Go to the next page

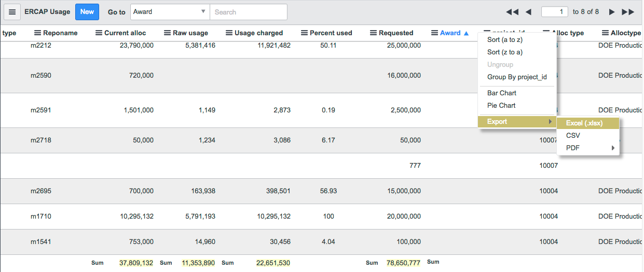pos(612,12)
